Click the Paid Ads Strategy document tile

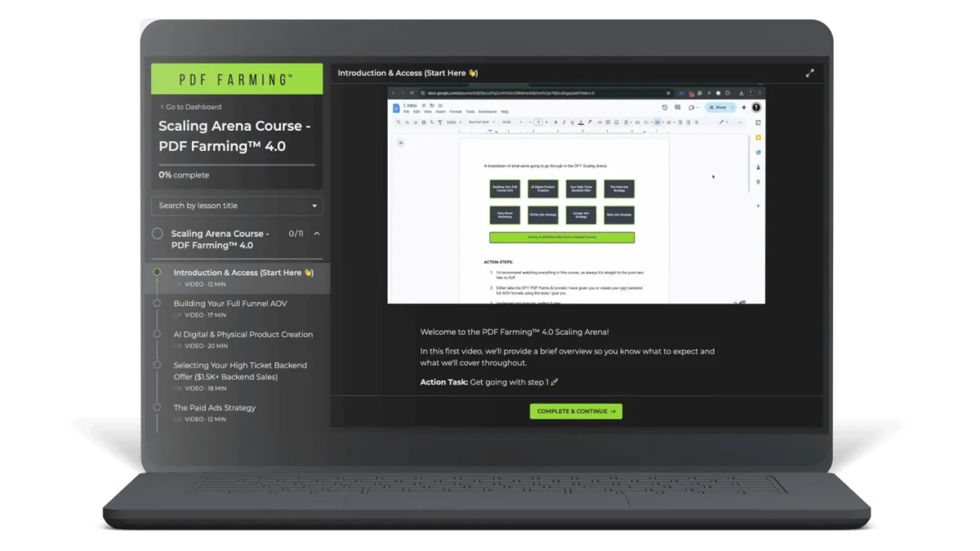619,189
